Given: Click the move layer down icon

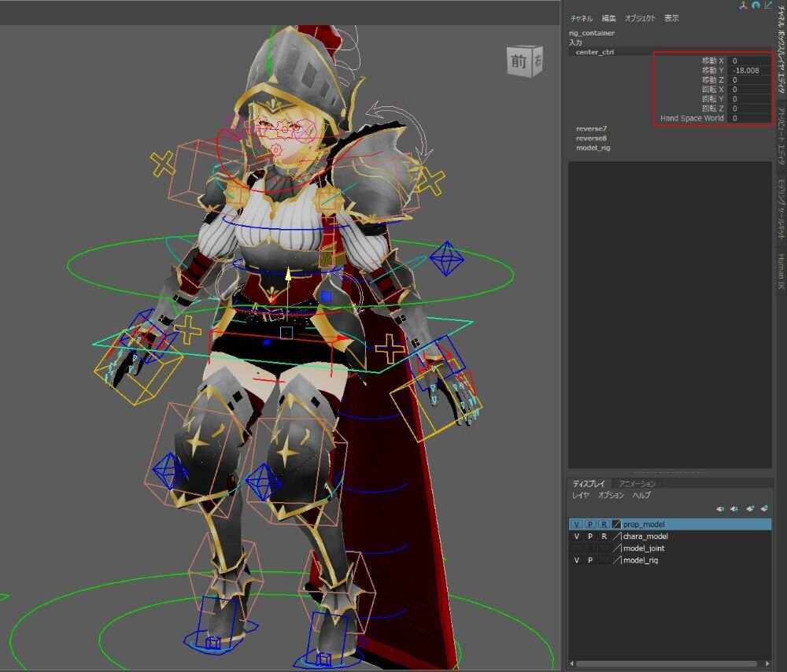Looking at the screenshot, I should (x=734, y=508).
